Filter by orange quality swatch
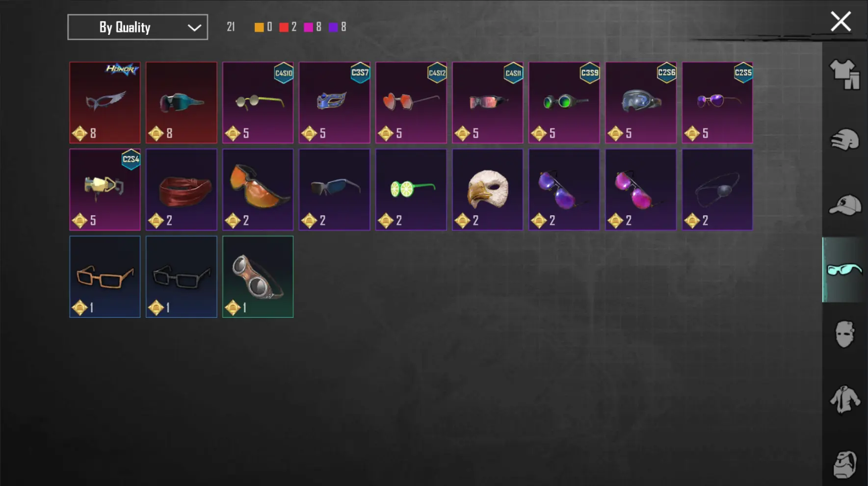 259,27
